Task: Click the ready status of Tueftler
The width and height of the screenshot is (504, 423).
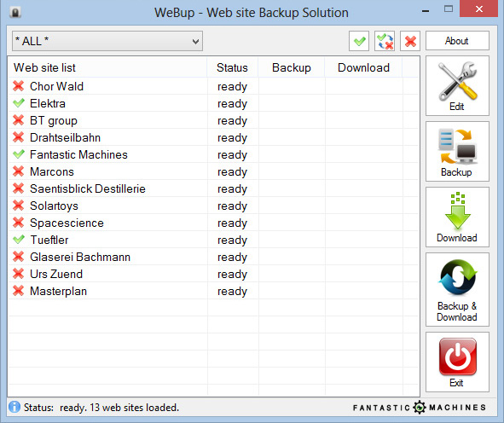Action: tap(233, 240)
